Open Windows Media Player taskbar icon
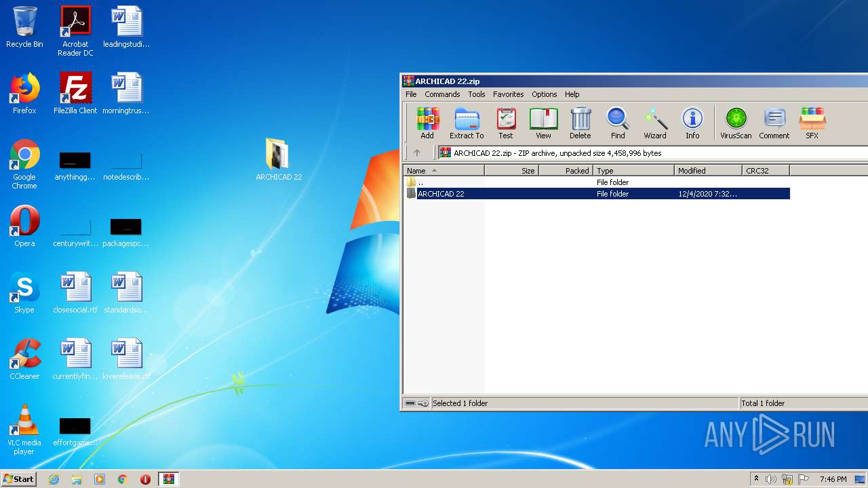This screenshot has height=488, width=868. [x=100, y=479]
